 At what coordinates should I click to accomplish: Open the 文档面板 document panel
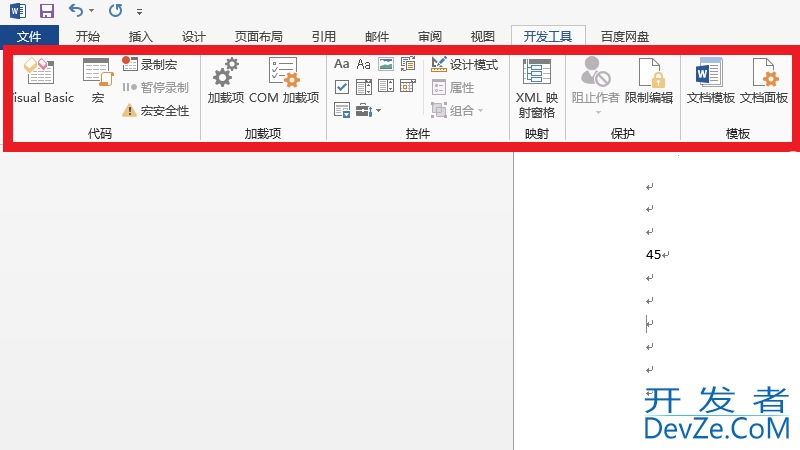coord(764,81)
